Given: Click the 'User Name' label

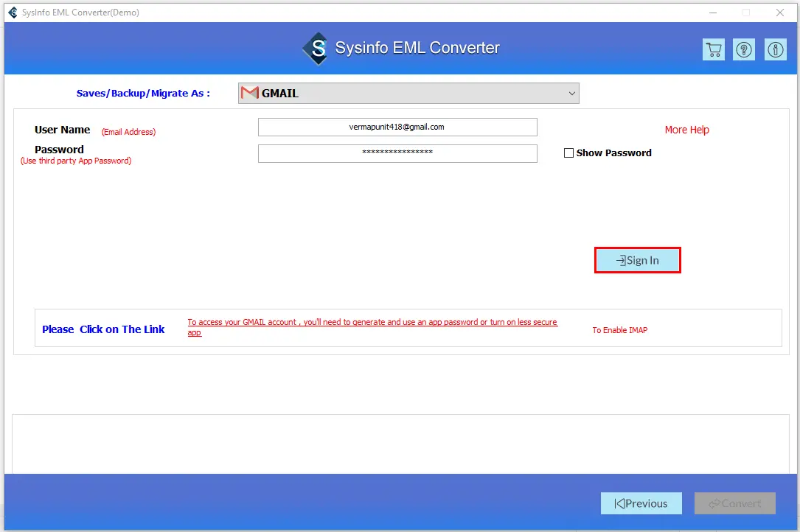Looking at the screenshot, I should (x=62, y=130).
